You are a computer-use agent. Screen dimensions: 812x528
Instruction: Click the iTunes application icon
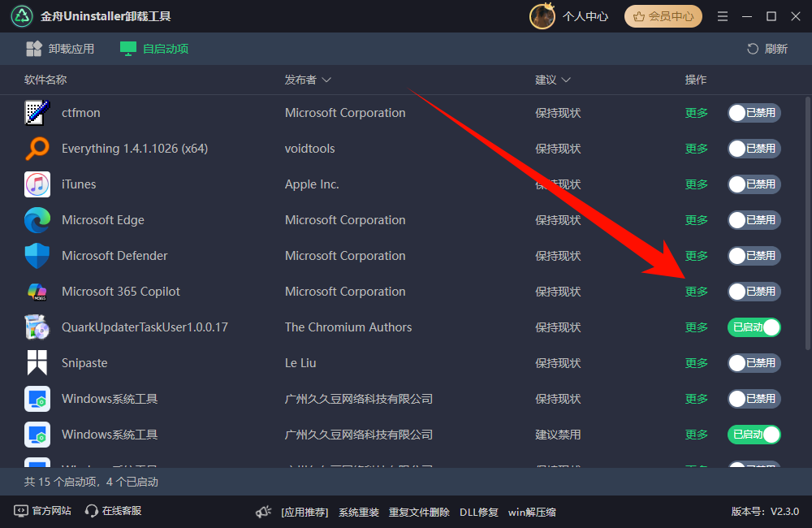37,184
